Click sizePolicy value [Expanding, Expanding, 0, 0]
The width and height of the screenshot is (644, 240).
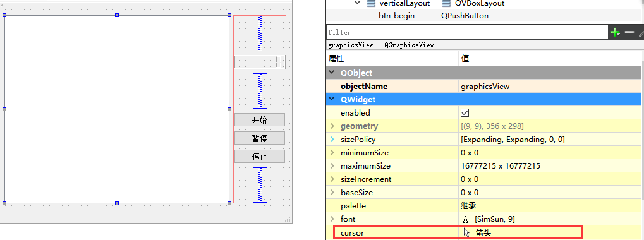click(x=513, y=140)
